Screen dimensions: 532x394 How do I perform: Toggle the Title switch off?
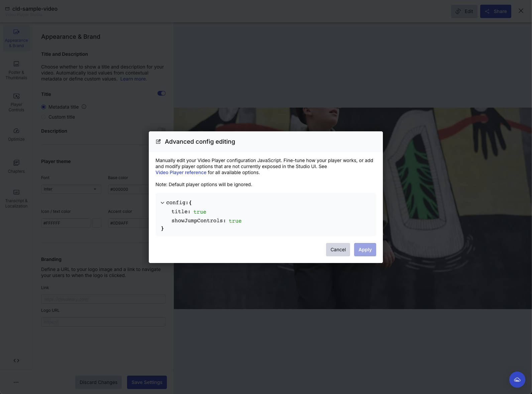(162, 93)
